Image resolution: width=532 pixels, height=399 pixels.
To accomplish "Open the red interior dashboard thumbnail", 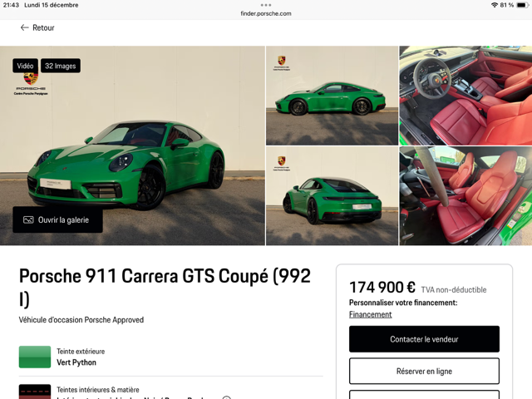I will click(x=465, y=96).
